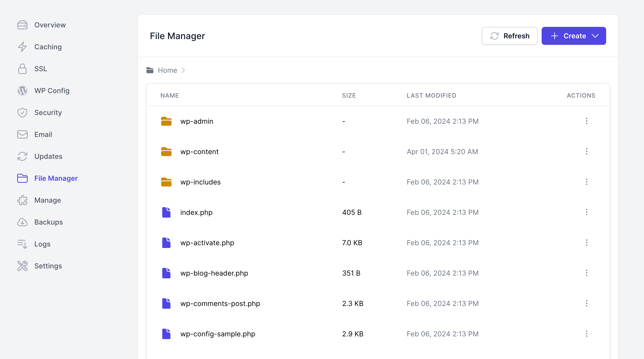Click the Refresh button
This screenshot has width=644, height=359.
click(509, 36)
